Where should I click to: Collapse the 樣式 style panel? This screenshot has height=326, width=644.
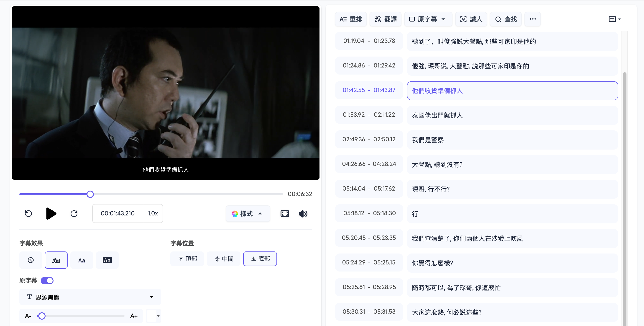pos(248,213)
